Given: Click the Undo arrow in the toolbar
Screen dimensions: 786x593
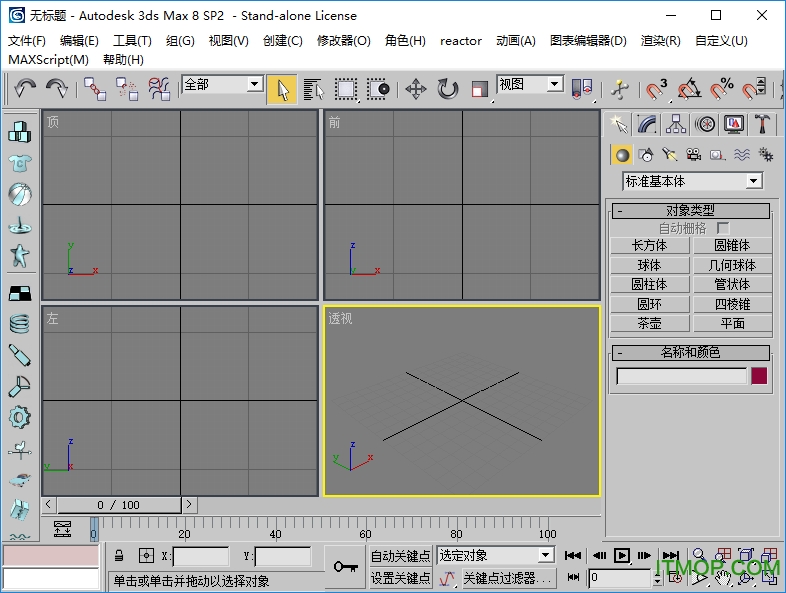Looking at the screenshot, I should [x=25, y=89].
